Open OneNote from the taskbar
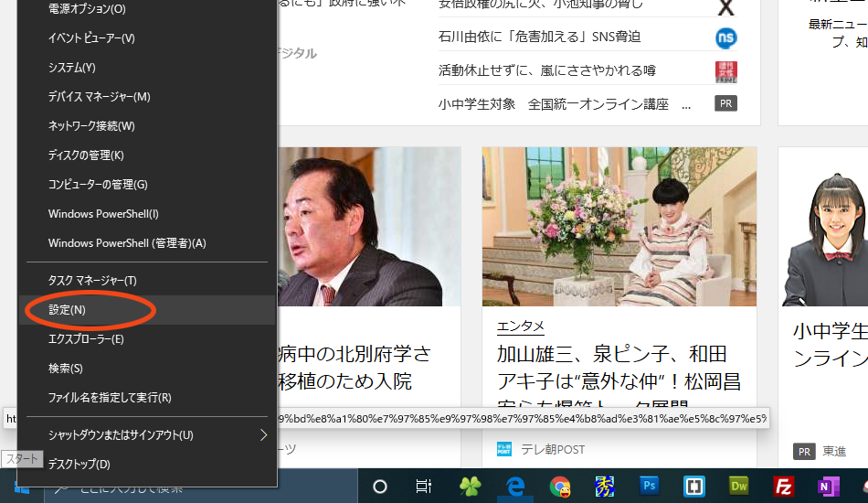This screenshot has width=868, height=503. (826, 487)
